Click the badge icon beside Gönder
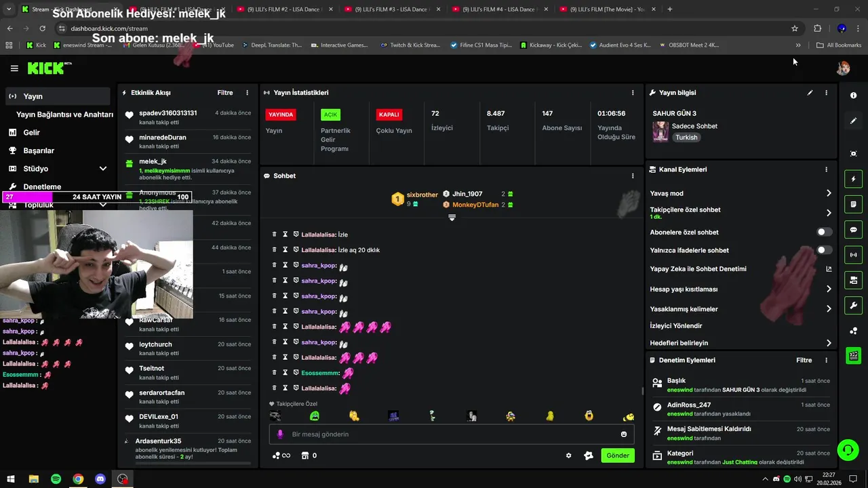The height and width of the screenshot is (488, 868). [x=589, y=455]
